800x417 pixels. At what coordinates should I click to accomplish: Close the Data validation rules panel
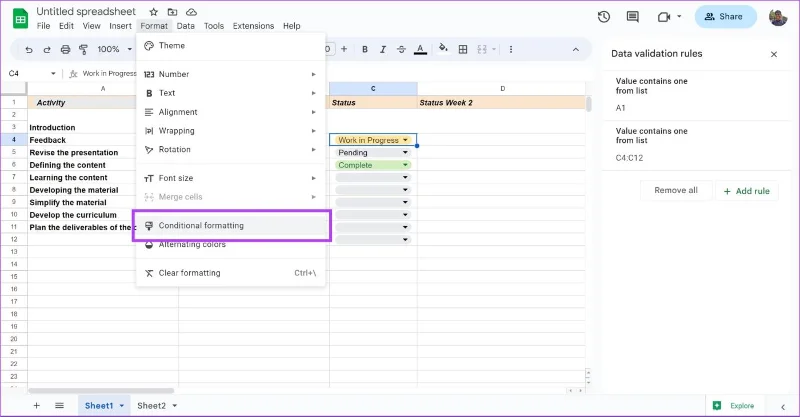click(774, 54)
